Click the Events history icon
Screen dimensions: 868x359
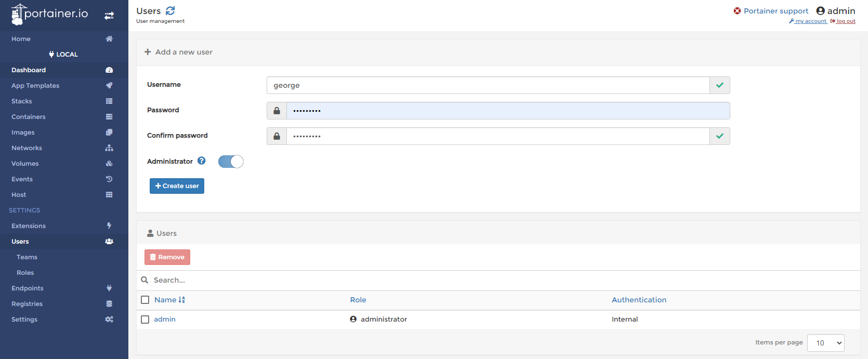[x=109, y=179]
